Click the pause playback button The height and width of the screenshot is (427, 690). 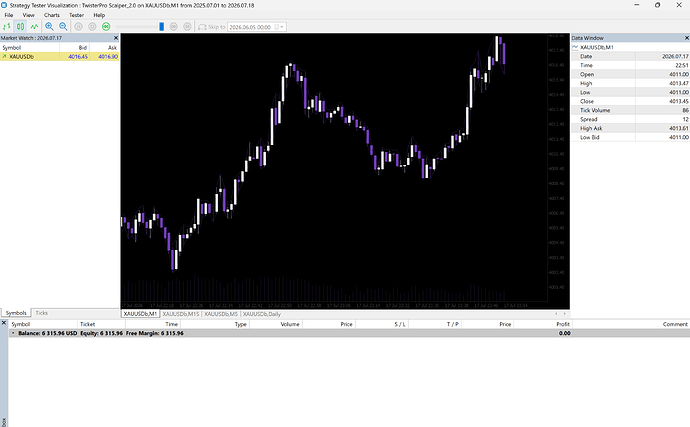[78, 27]
